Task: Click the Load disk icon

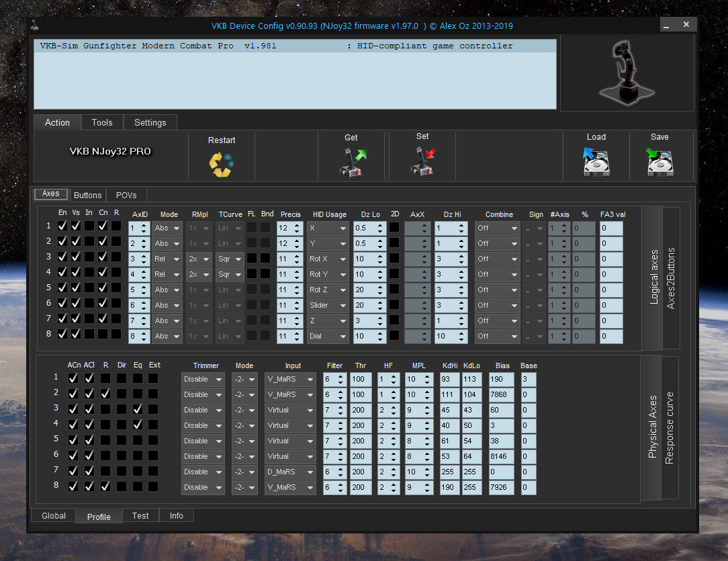Action: tap(596, 162)
